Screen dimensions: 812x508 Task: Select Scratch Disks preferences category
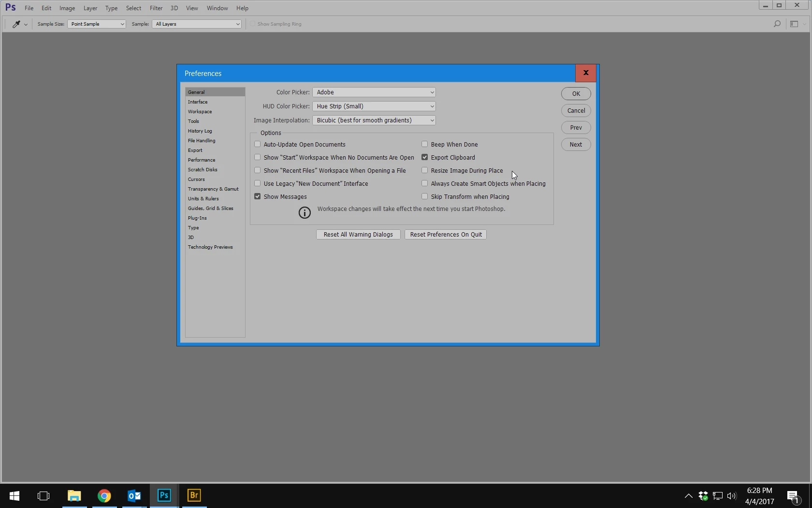(x=215, y=169)
